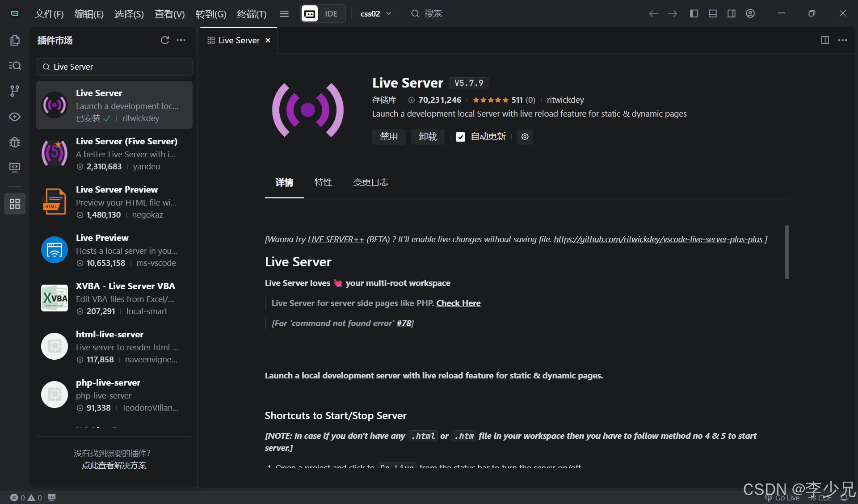The height and width of the screenshot is (504, 858).
Task: Open the search sidebar icon
Action: coord(15,66)
